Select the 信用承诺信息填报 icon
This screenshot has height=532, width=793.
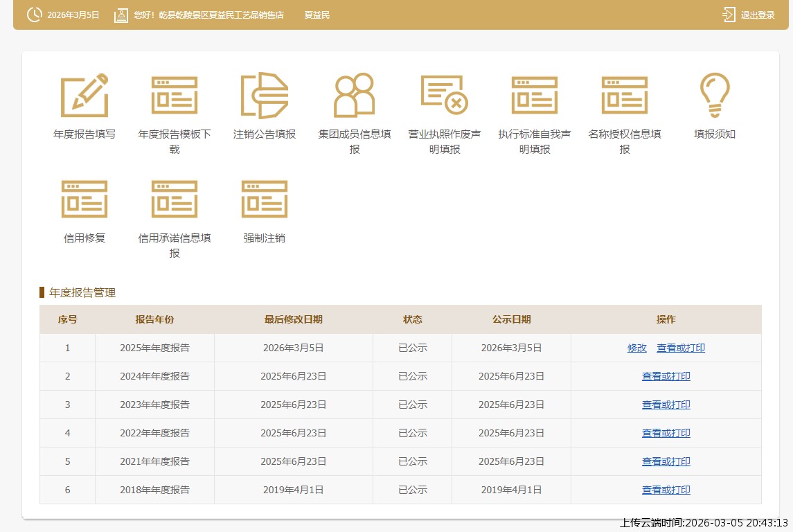tap(175, 199)
